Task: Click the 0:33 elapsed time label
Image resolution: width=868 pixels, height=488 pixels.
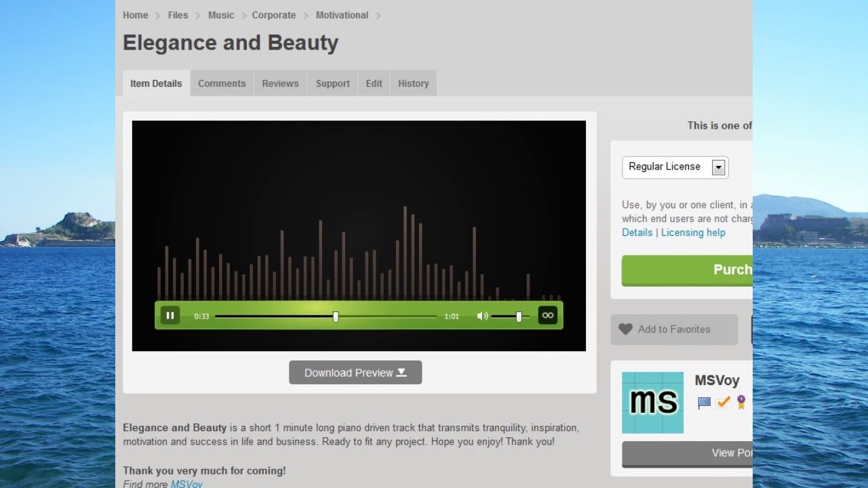Action: click(201, 317)
